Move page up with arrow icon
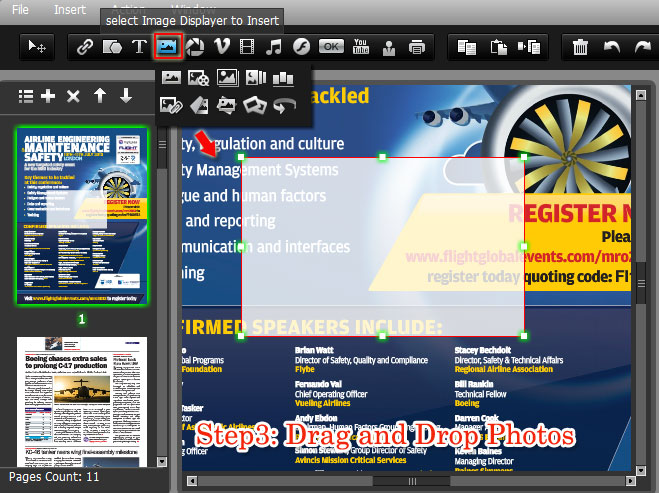This screenshot has width=659, height=493. 100,96
